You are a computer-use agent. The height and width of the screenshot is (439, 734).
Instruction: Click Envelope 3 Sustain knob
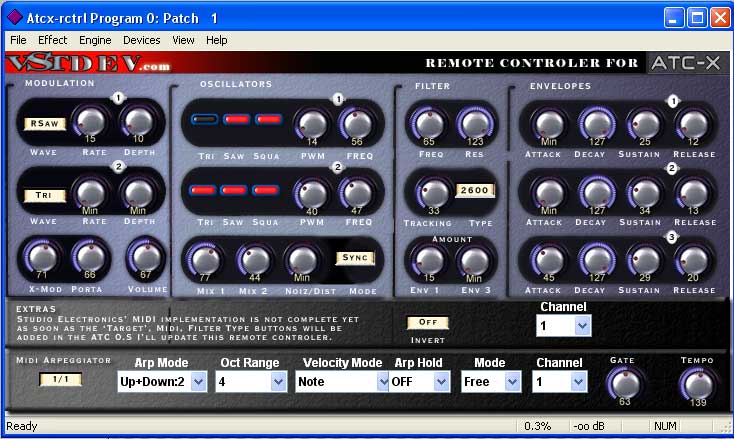645,260
